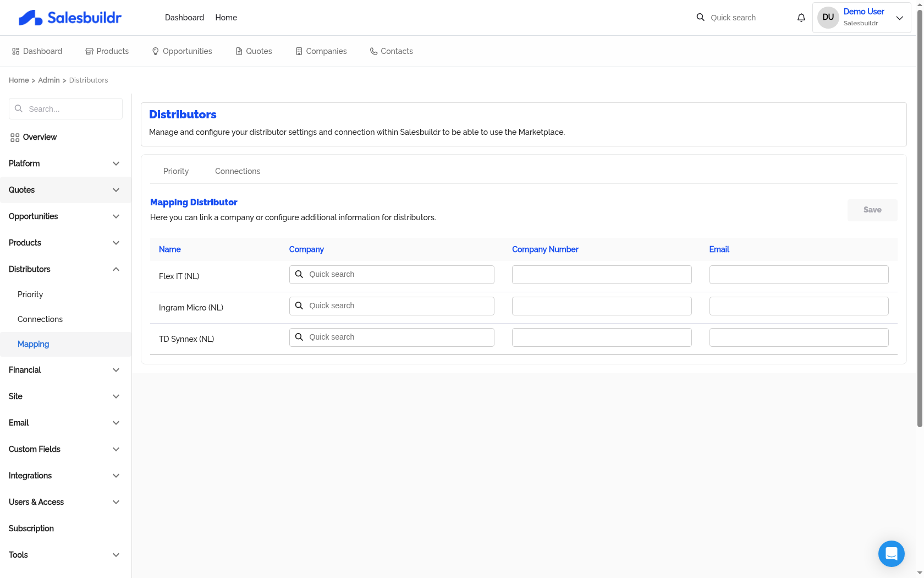This screenshot has height=578, width=924.
Task: Expand the Custom Fields section
Action: (65, 449)
